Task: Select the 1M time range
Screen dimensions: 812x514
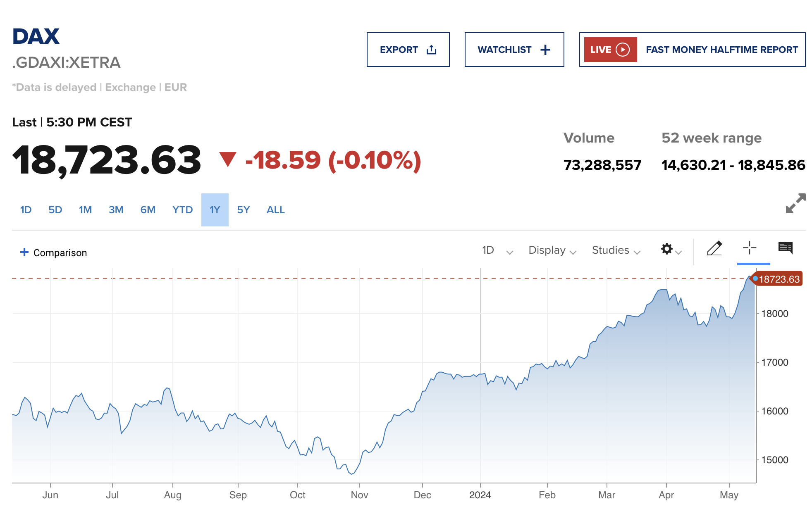Action: (x=85, y=210)
